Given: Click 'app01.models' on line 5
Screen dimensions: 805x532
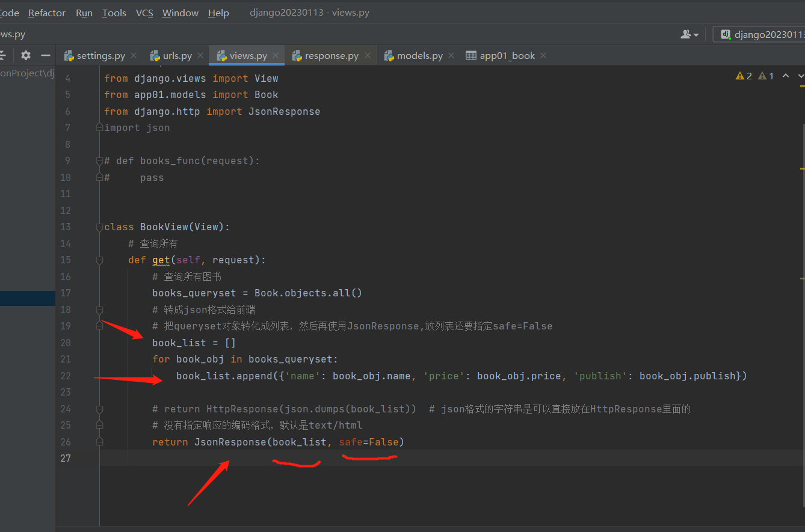Looking at the screenshot, I should 170,94.
